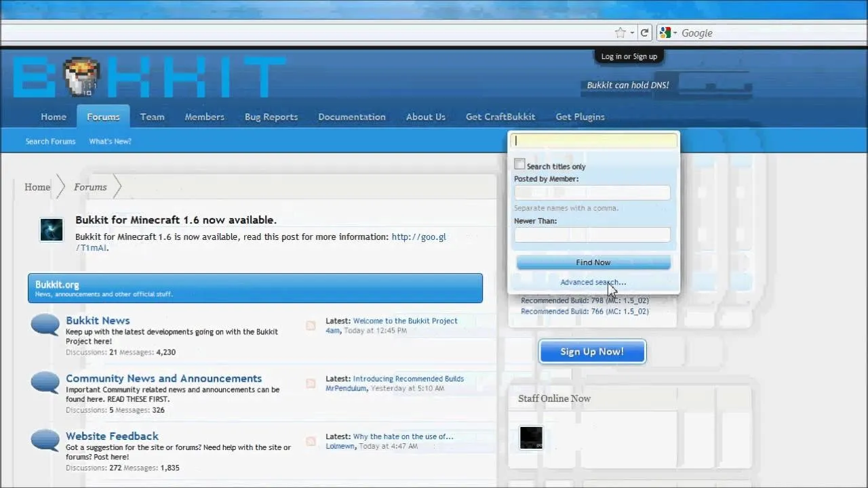Open the Google search engine selector
This screenshot has width=868, height=488.
coord(668,33)
